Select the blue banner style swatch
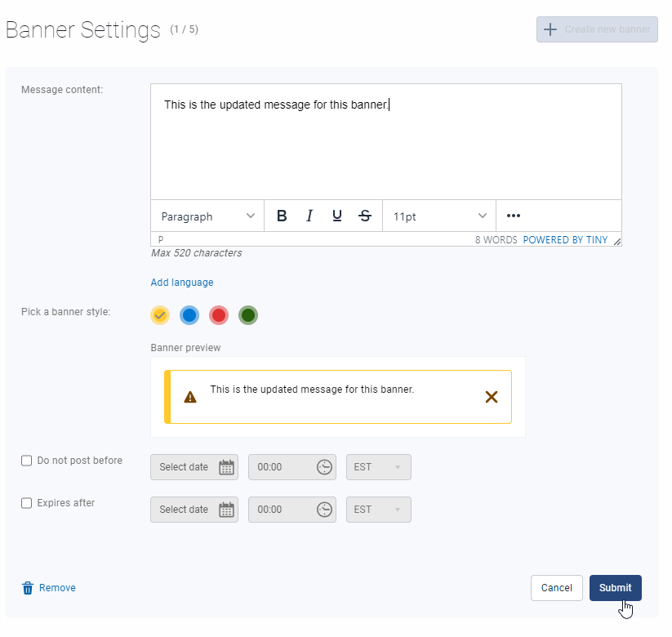 point(189,315)
